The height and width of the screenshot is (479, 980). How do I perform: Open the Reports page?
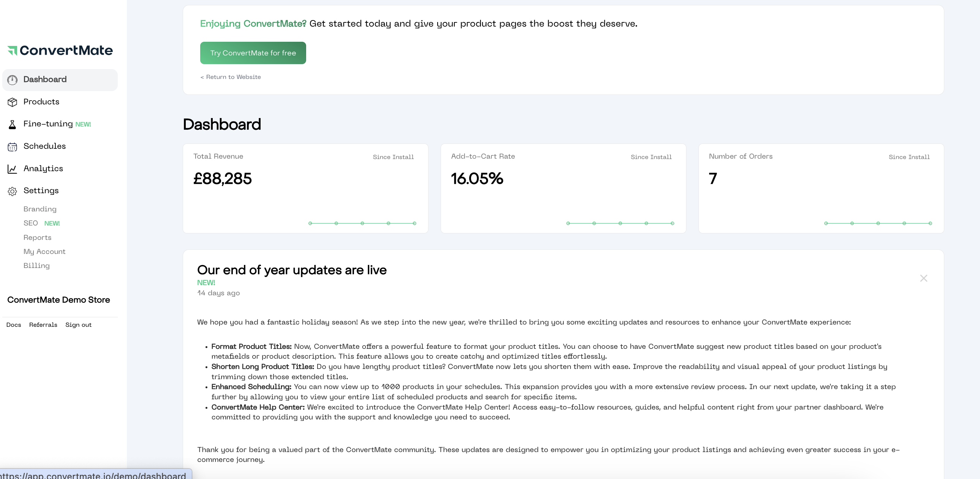tap(37, 238)
